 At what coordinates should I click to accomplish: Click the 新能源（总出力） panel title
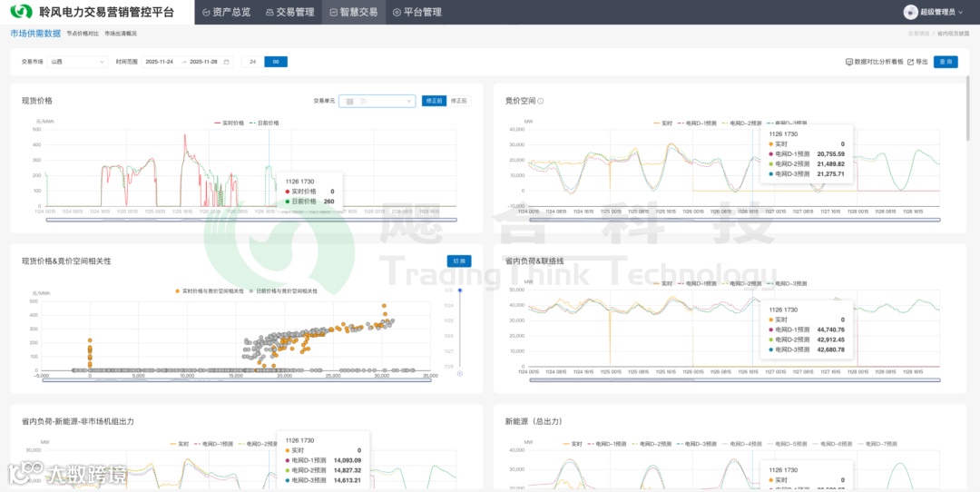[x=534, y=421]
